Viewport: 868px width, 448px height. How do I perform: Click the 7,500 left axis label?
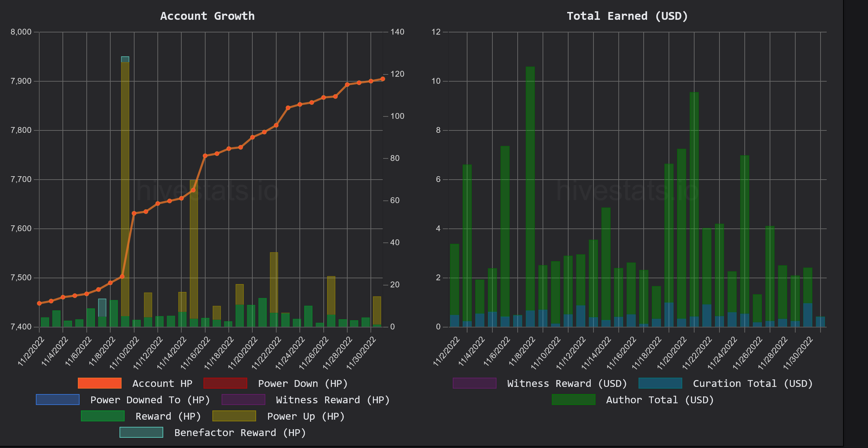[21, 278]
